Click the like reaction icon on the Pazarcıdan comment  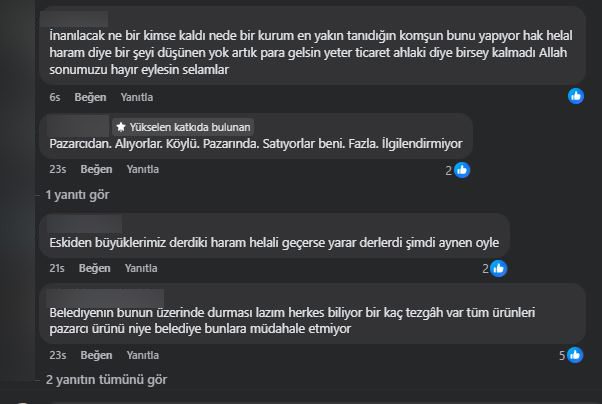pos(462,170)
